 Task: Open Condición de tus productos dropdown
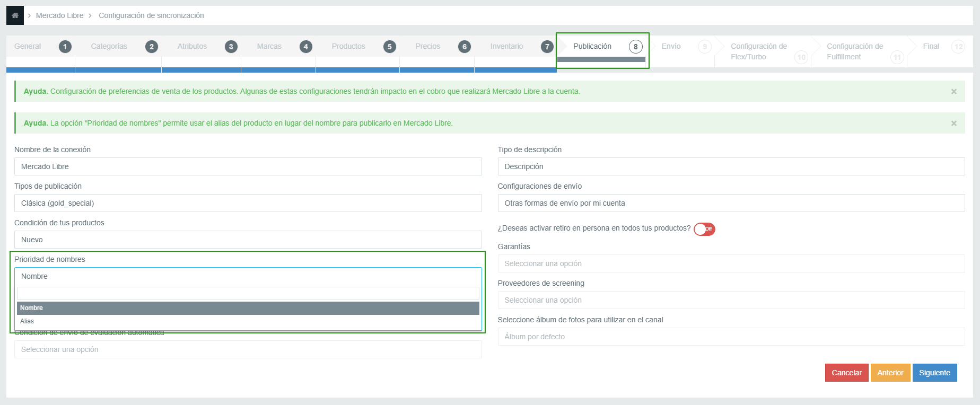click(x=248, y=240)
